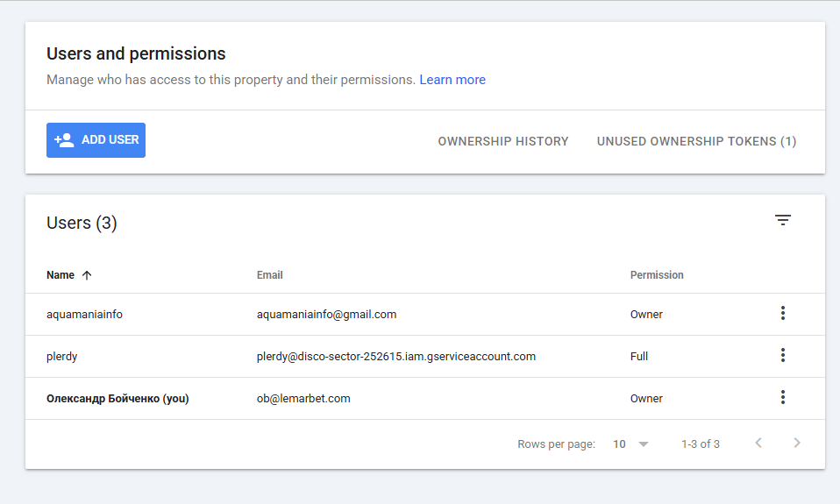The height and width of the screenshot is (504, 840).
Task: Select the plerdy service account email
Action: coord(396,357)
